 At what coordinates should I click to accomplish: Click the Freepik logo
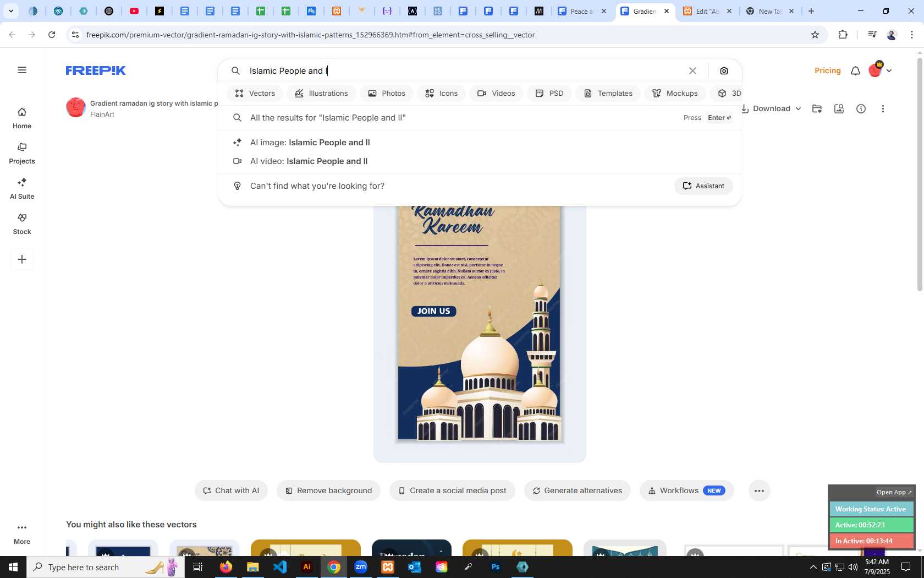[x=96, y=70]
